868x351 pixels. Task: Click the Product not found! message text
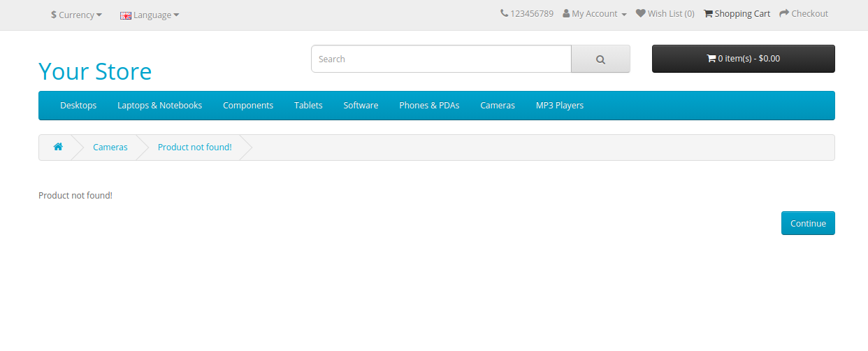click(75, 196)
